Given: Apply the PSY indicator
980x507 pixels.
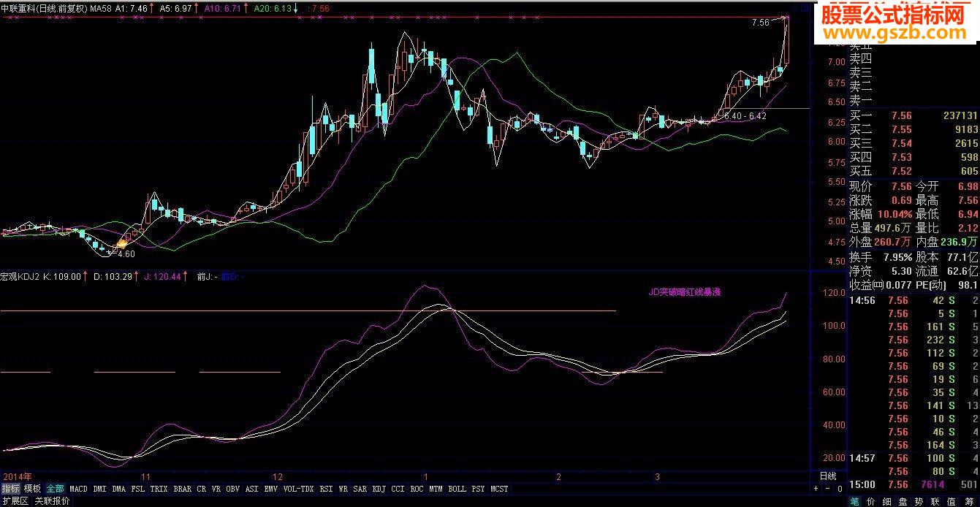Looking at the screenshot, I should 479,489.
